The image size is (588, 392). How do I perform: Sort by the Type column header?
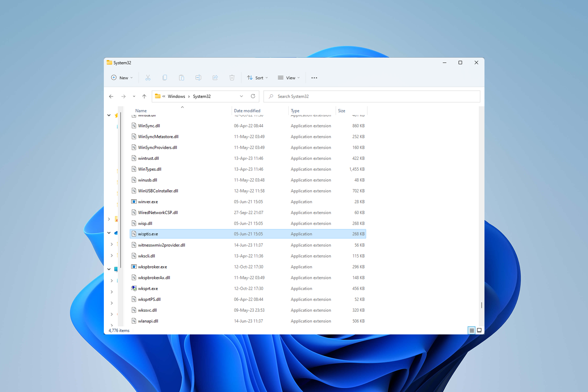295,111
